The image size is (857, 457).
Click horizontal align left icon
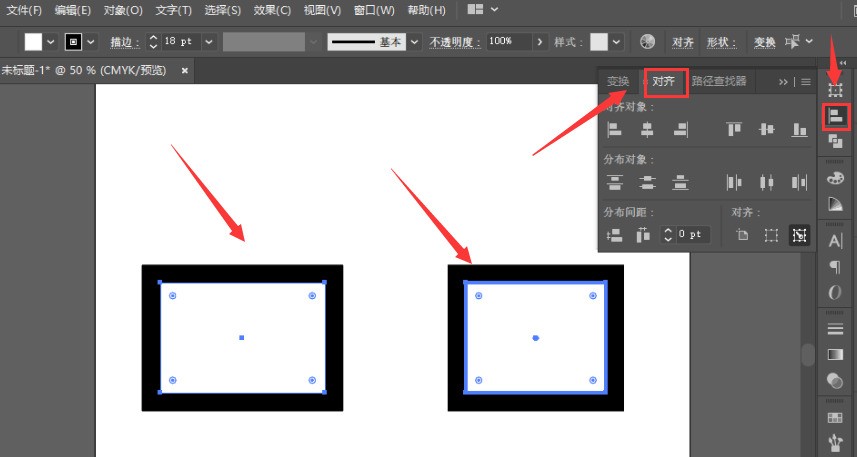pos(614,130)
